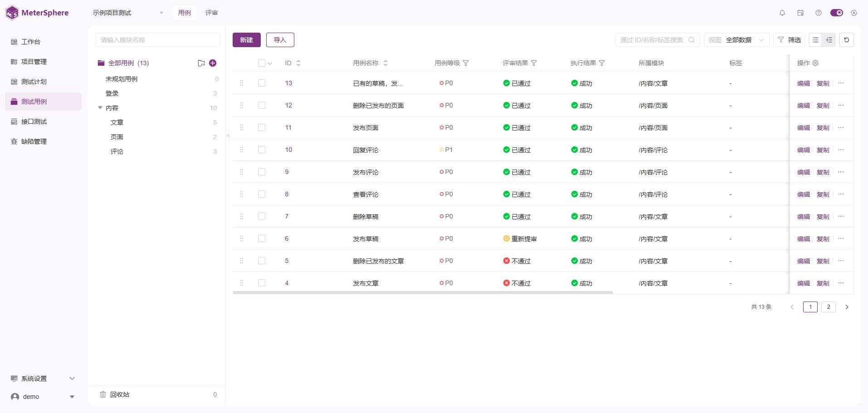
Task: Tick the select-all checkbox in the header
Action: coord(262,63)
